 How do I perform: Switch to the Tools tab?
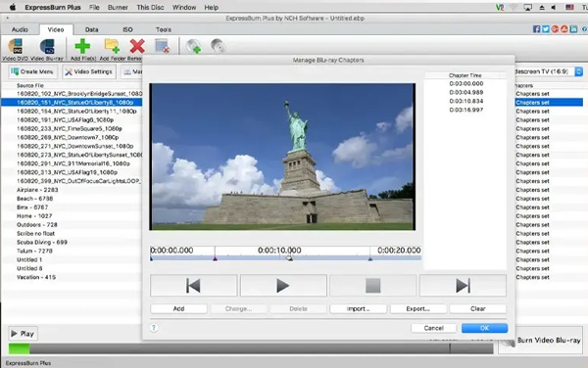tap(164, 29)
